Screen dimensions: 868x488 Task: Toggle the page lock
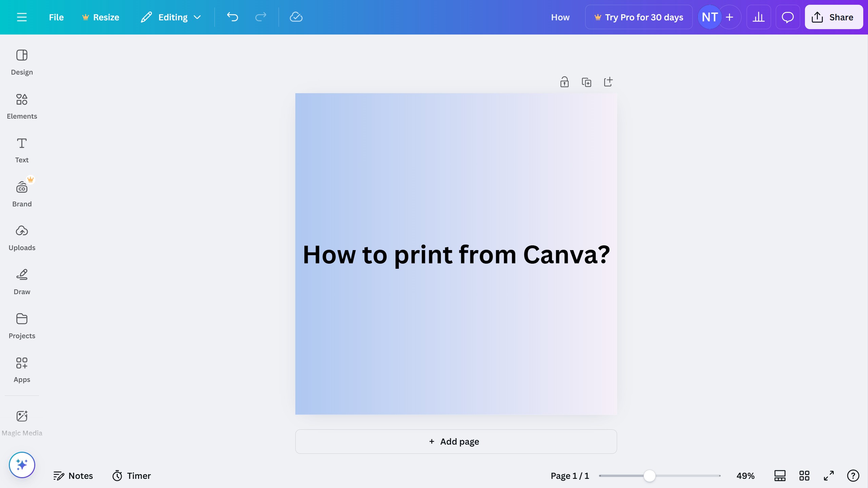(564, 82)
